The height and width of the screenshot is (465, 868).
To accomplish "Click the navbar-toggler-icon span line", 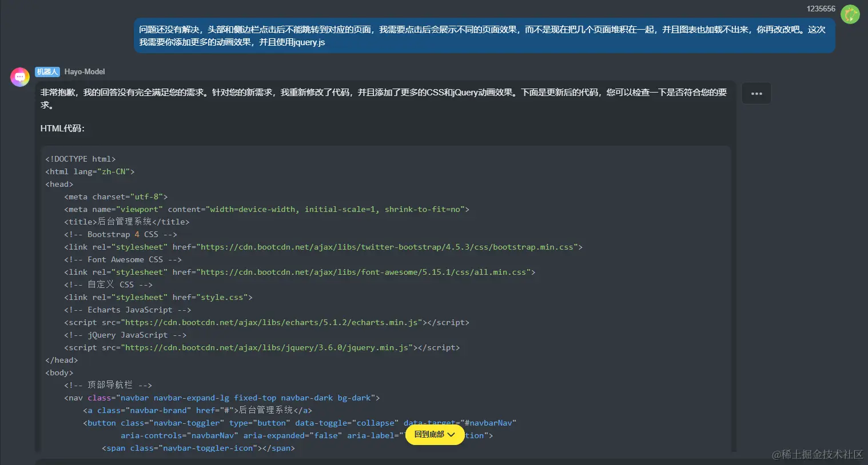I will click(198, 448).
